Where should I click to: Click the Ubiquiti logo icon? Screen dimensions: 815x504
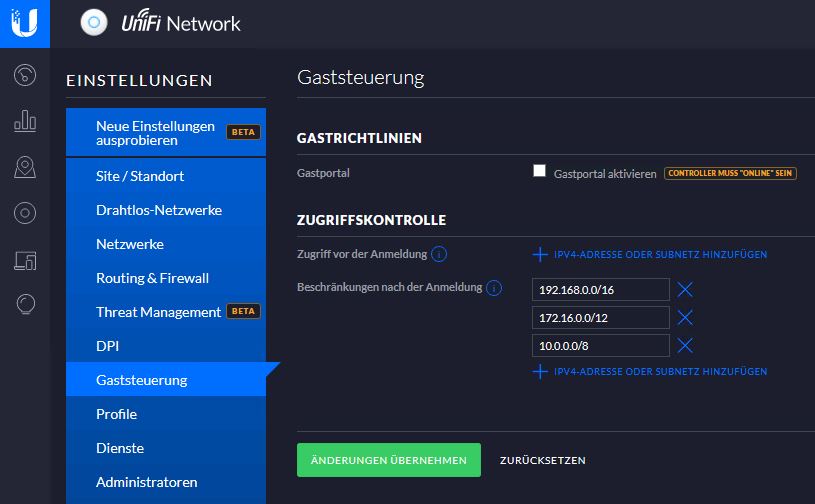click(x=24, y=23)
